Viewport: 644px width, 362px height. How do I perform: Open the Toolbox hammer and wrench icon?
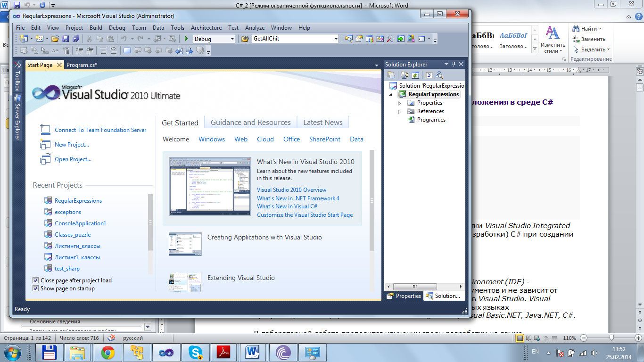point(390,39)
